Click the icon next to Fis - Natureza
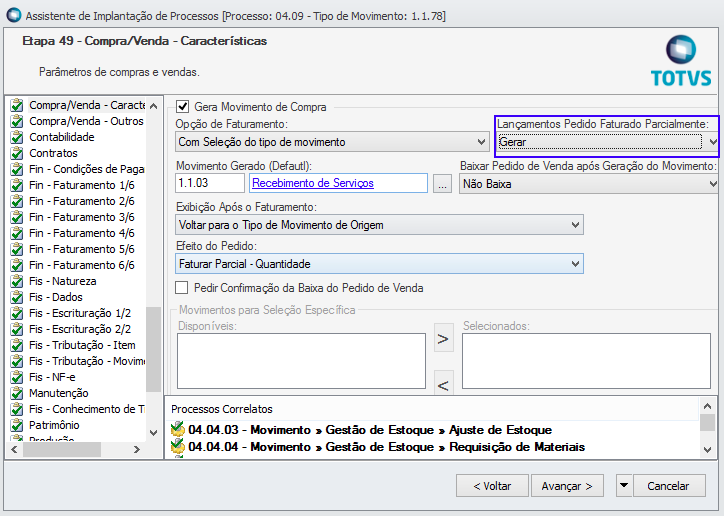Viewport: 724px width, 516px height. [x=17, y=281]
